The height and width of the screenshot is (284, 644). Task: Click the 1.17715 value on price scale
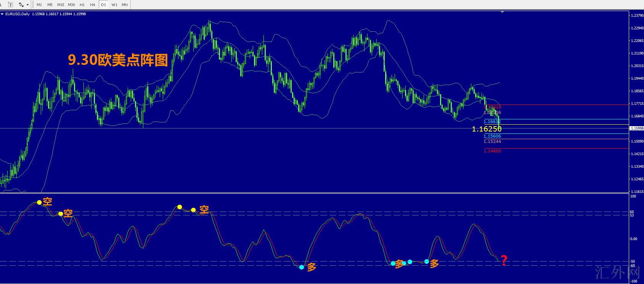[637, 104]
